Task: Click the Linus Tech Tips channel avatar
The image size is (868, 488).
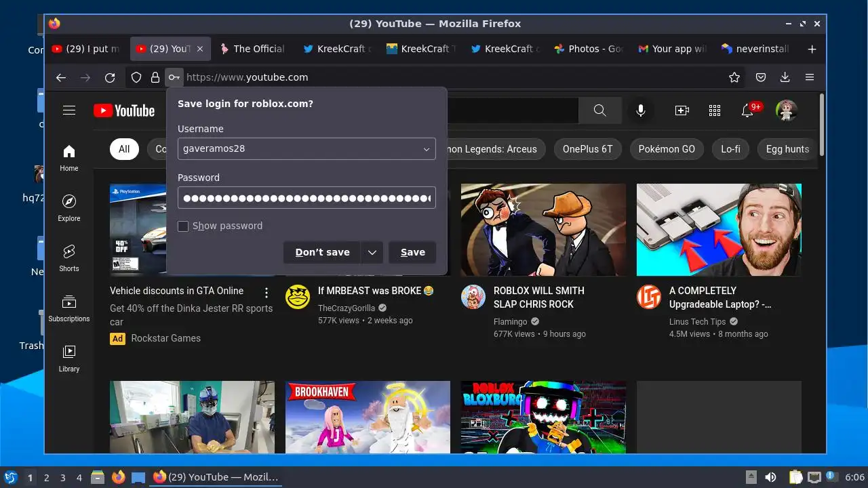Action: click(x=649, y=297)
